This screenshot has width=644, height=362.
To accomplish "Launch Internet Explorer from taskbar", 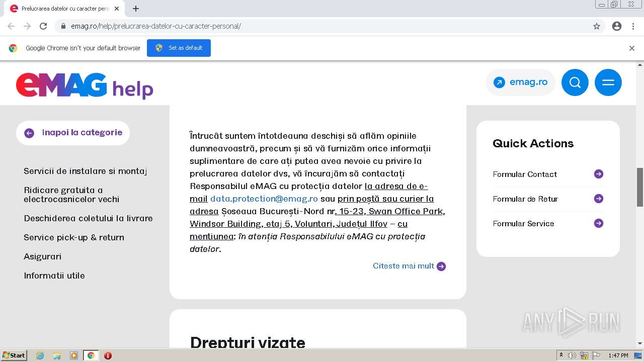I will click(x=40, y=355).
